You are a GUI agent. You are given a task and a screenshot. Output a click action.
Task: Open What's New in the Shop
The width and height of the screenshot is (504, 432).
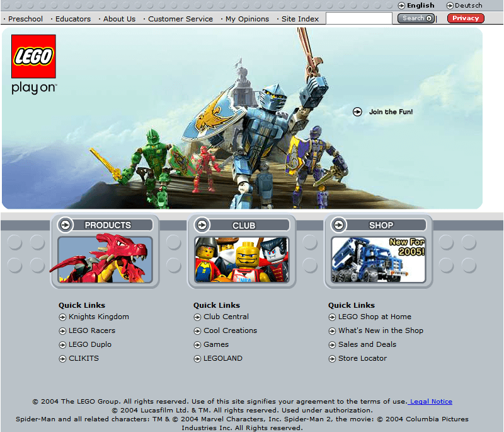(381, 330)
